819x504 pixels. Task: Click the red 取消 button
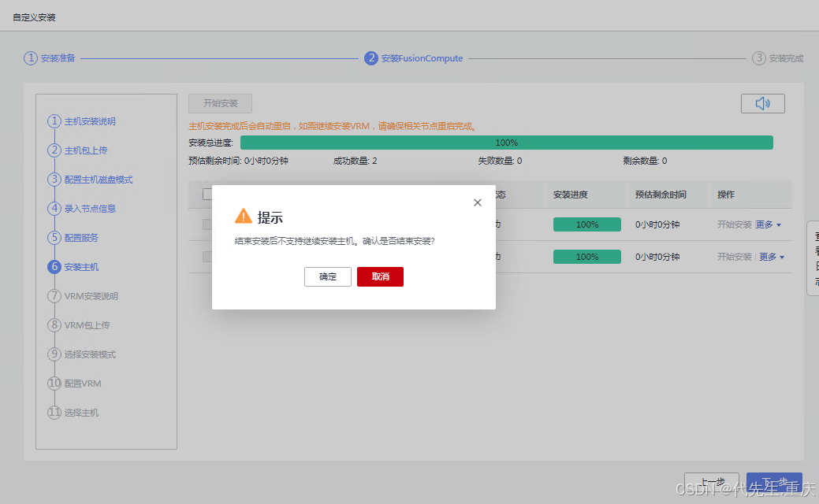(380, 276)
